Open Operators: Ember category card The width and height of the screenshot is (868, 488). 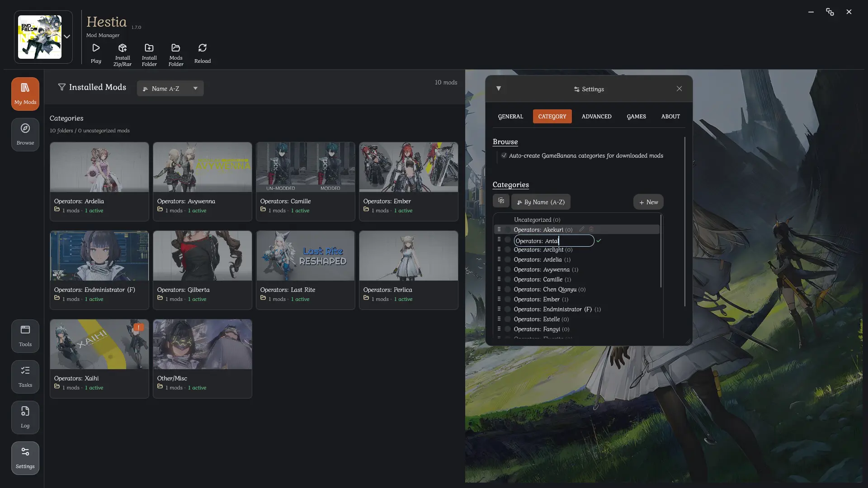click(x=409, y=182)
